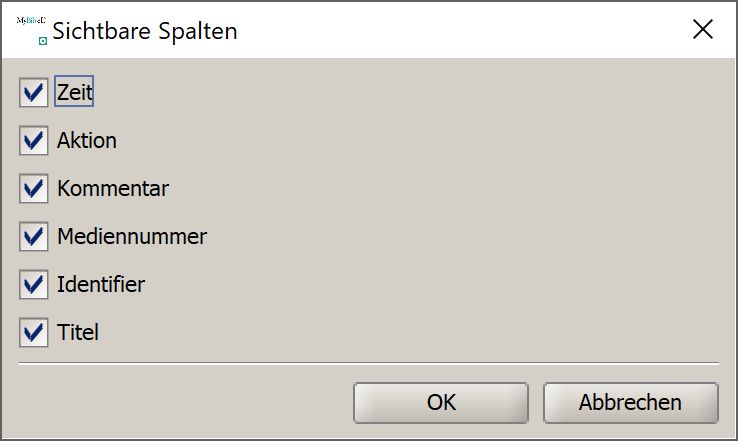Confirm with the OK button
Image resolution: width=738 pixels, height=441 pixels.
[x=441, y=403]
